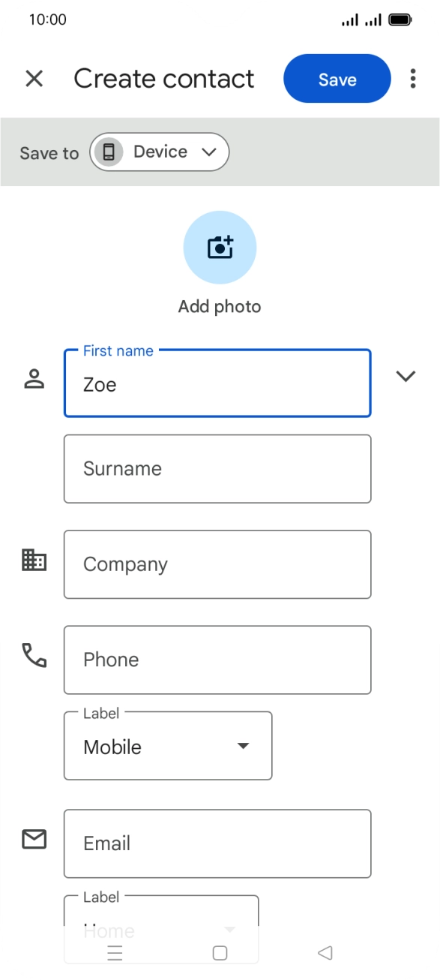The width and height of the screenshot is (440, 980).
Task: Expand additional name fields with the chevron
Action: tap(406, 376)
